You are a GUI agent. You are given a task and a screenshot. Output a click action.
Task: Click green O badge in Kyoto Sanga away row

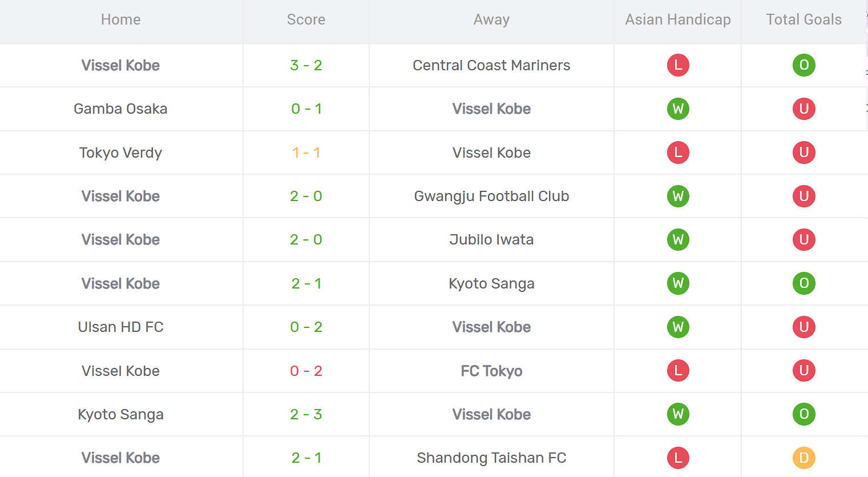pos(804,283)
